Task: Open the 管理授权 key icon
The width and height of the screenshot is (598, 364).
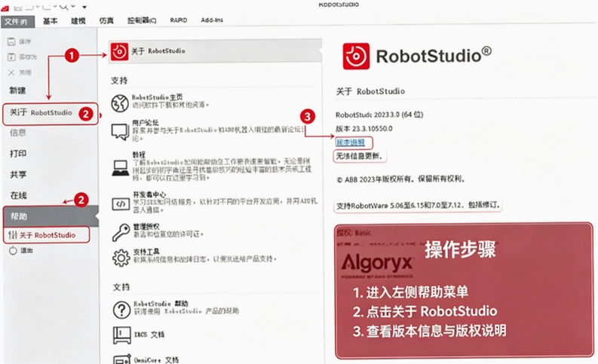Action: [121, 232]
